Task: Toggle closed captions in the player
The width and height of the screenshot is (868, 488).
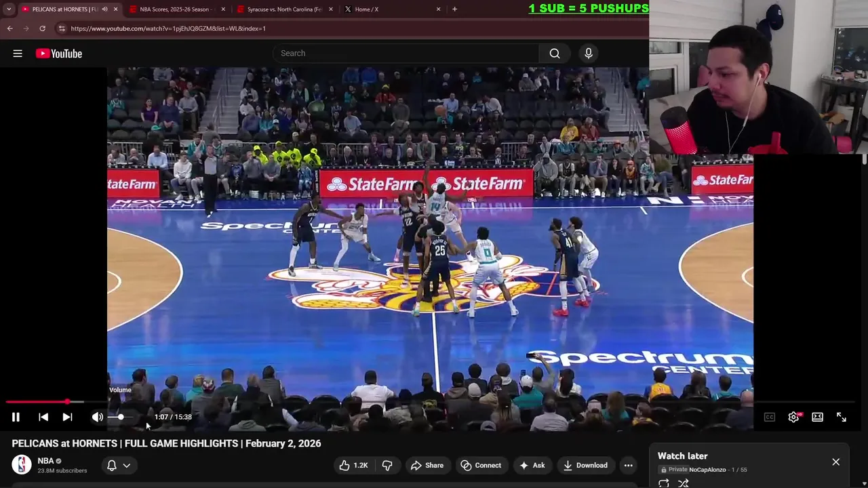Action: pyautogui.click(x=769, y=417)
